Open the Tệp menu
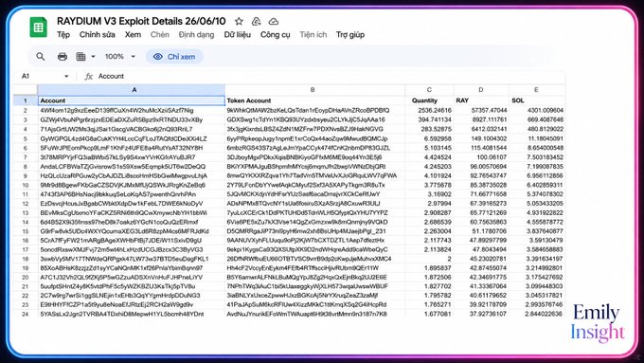644x363 pixels. tap(63, 34)
